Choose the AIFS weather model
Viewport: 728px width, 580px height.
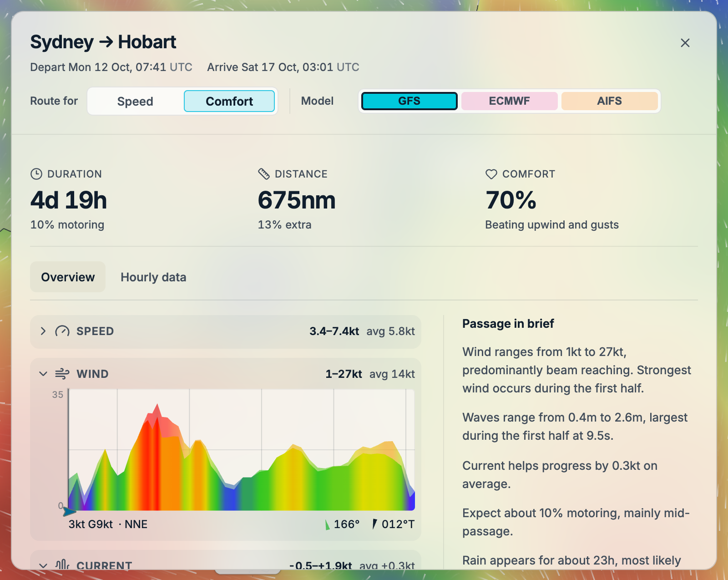pyautogui.click(x=609, y=101)
